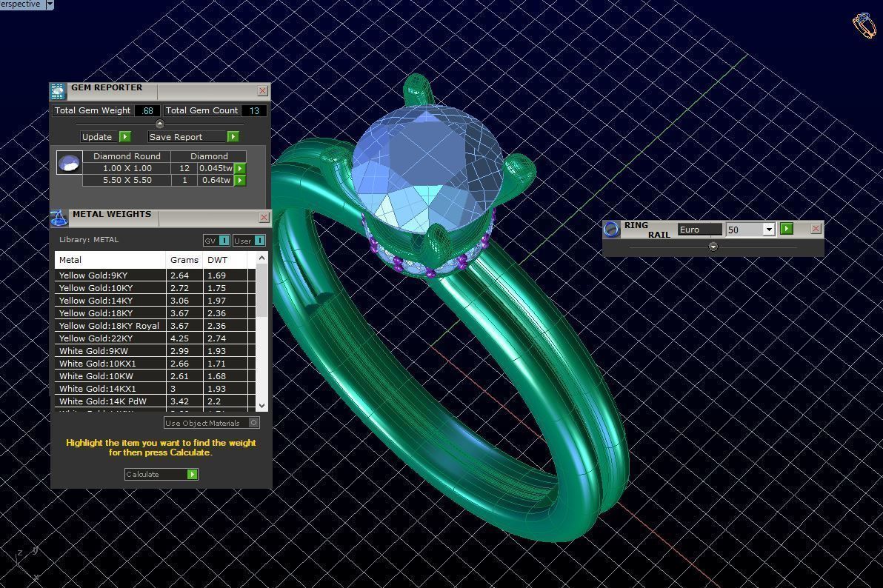883x588 pixels.
Task: Click the Ring Rail circle icon
Action: 612,230
